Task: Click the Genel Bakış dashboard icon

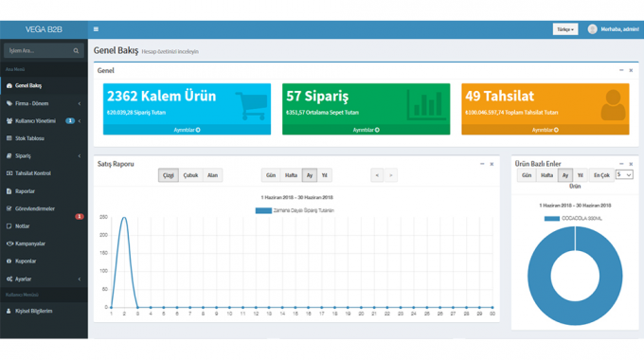Action: [x=9, y=85]
